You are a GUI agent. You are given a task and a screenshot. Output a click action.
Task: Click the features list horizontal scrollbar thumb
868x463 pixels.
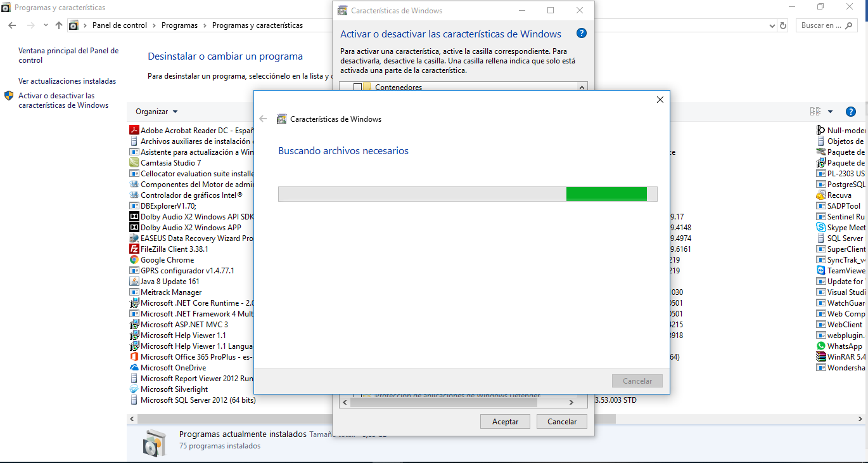pyautogui.click(x=443, y=402)
